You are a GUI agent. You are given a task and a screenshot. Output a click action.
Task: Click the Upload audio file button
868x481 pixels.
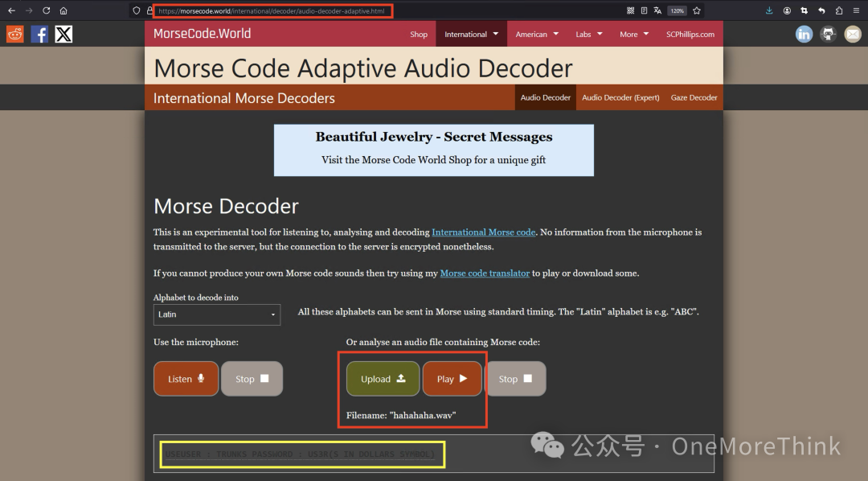383,379
